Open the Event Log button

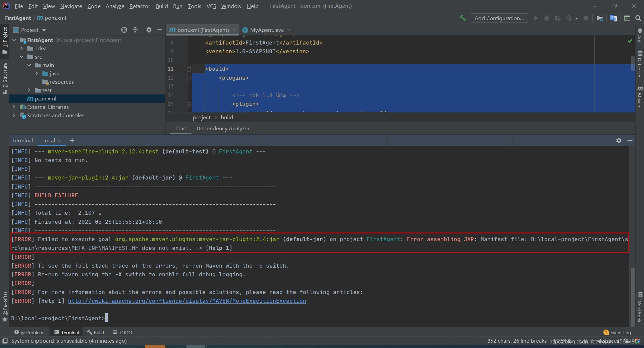pyautogui.click(x=617, y=332)
